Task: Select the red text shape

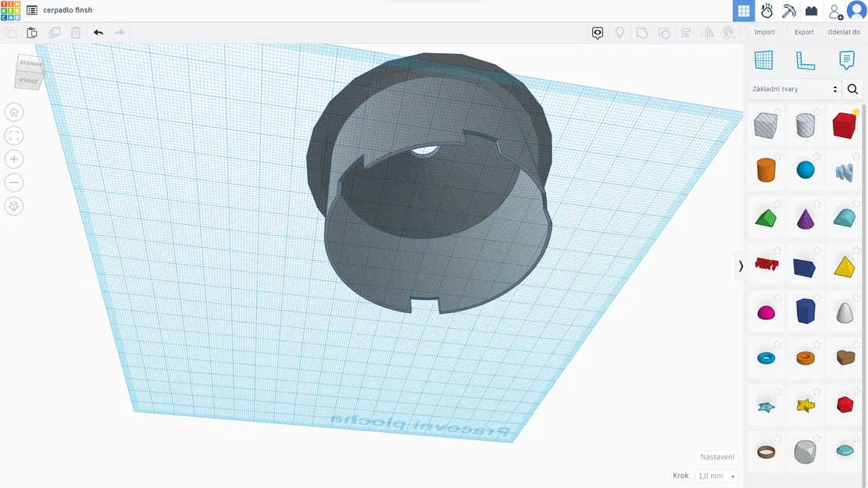Action: pos(766,264)
